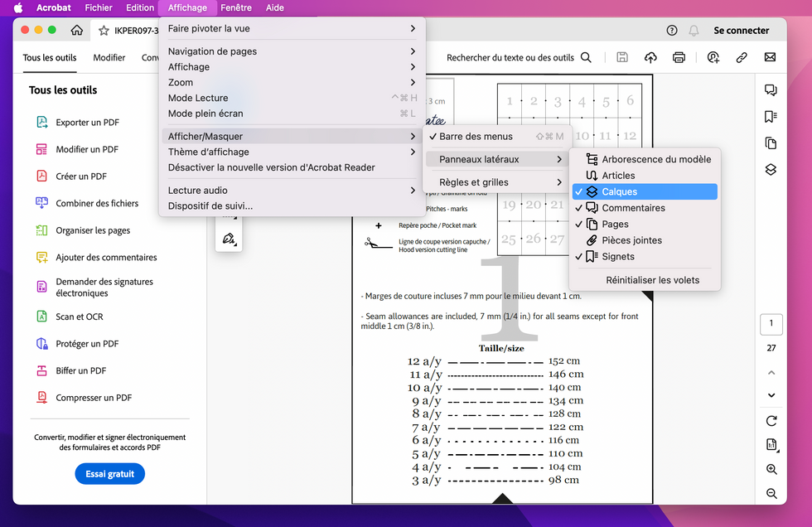Open the Fenêtre menu in menu bar
The width and height of the screenshot is (812, 527).
(x=236, y=7)
